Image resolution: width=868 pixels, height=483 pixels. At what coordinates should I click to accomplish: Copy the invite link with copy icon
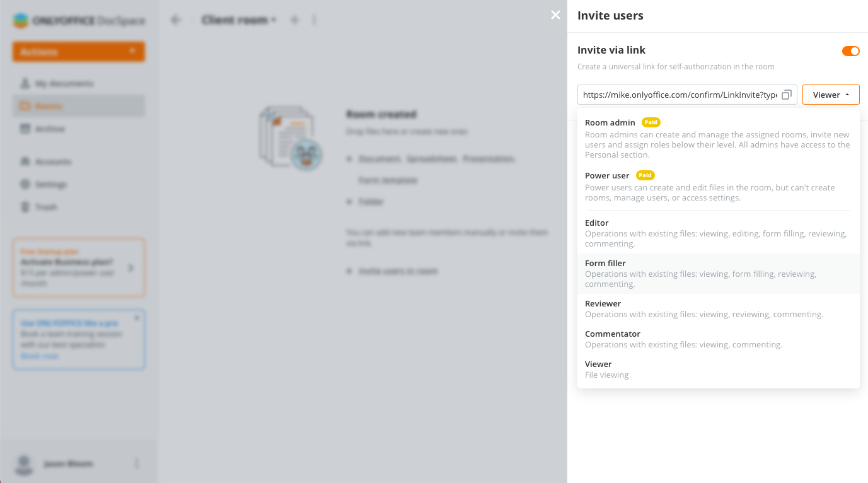point(786,95)
